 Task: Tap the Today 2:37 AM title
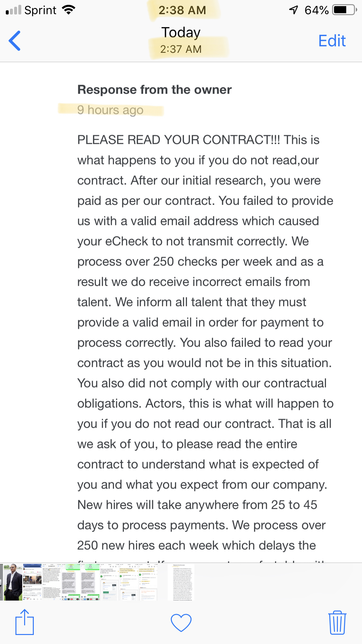(x=181, y=40)
